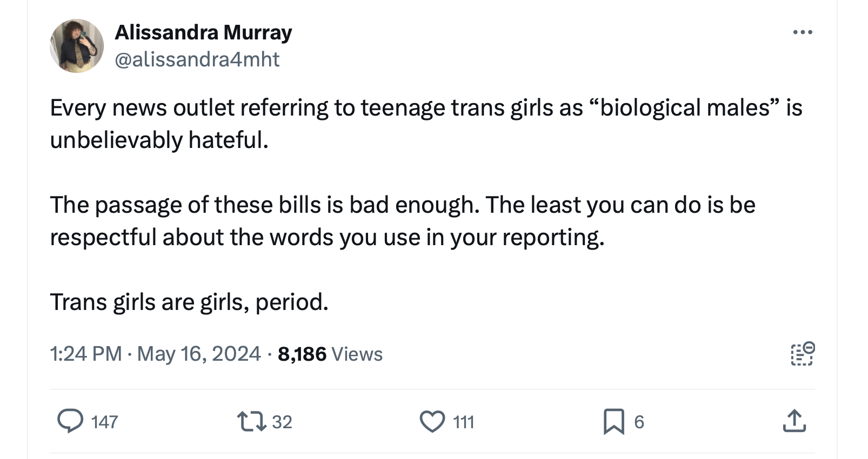Click the line "Trans girls are girls, period."
The height and width of the screenshot is (459, 868).
189,302
